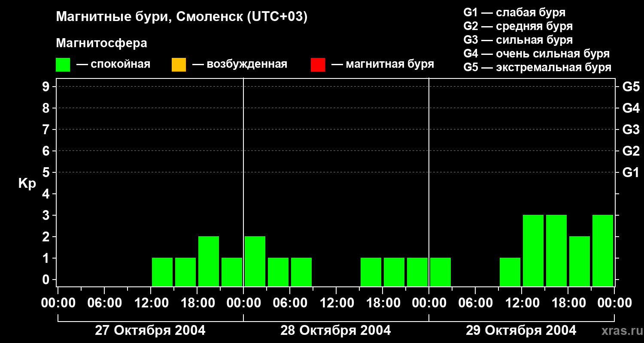This screenshot has width=644, height=343.
Task: Click the 'Kp' axis label
Action: (x=27, y=184)
